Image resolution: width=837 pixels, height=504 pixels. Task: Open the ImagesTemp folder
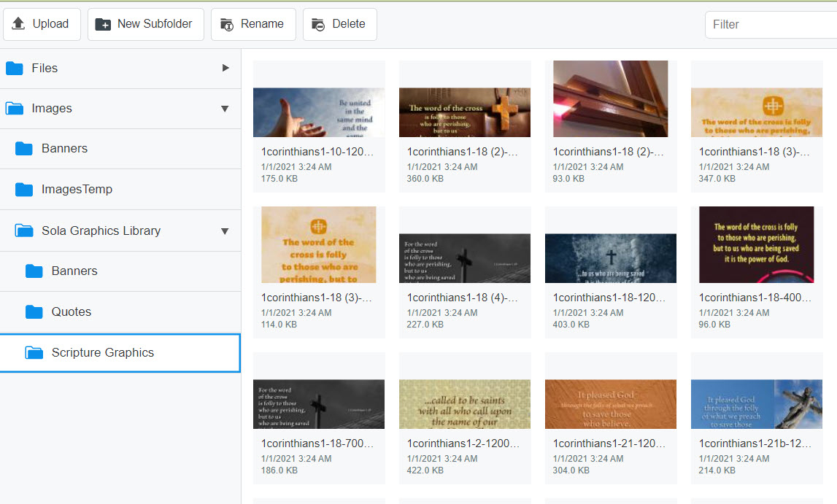120,190
